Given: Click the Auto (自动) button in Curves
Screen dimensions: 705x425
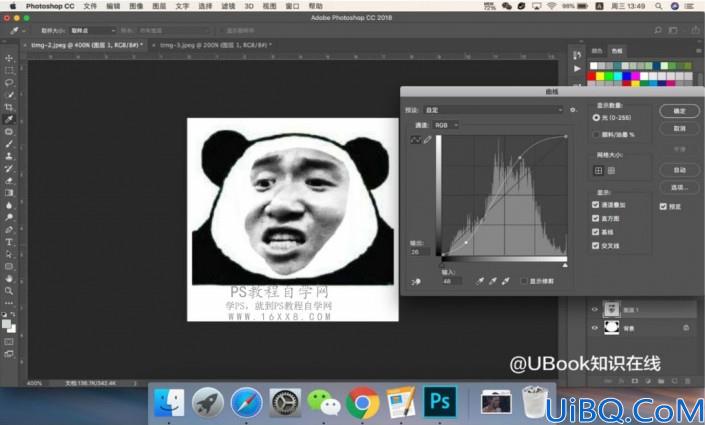Looking at the screenshot, I should [x=679, y=170].
